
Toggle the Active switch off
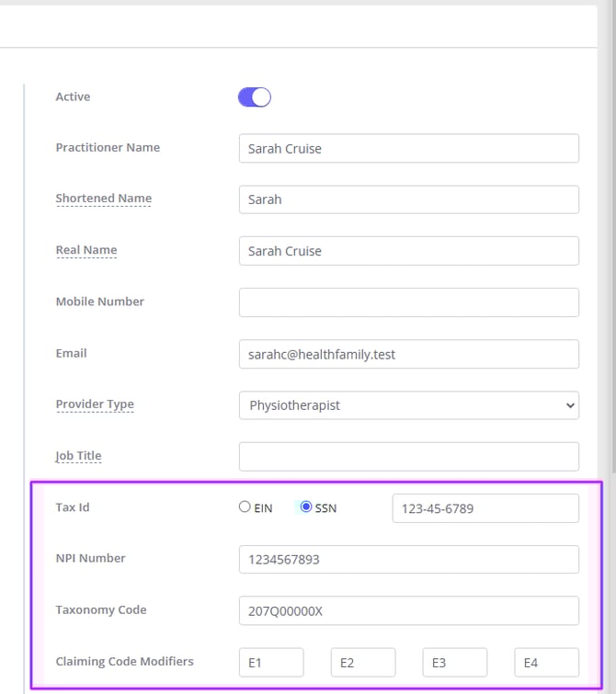(x=254, y=97)
